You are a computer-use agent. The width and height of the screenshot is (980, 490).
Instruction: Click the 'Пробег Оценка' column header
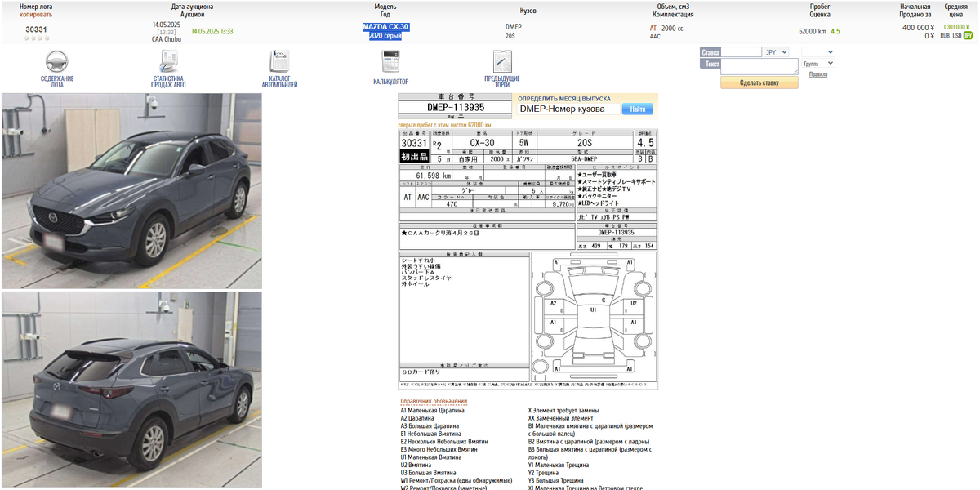(820, 10)
